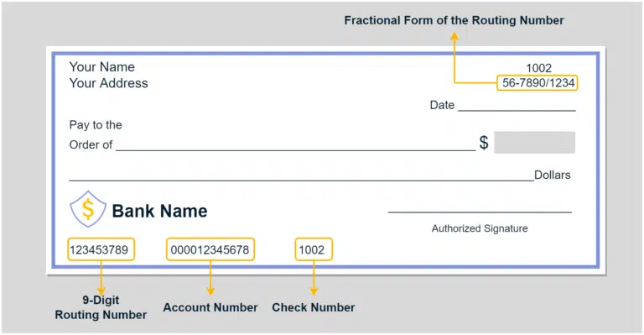Click the arrow tip below Fractional Form heading
Viewport: 644px width, 335px height.
click(454, 36)
